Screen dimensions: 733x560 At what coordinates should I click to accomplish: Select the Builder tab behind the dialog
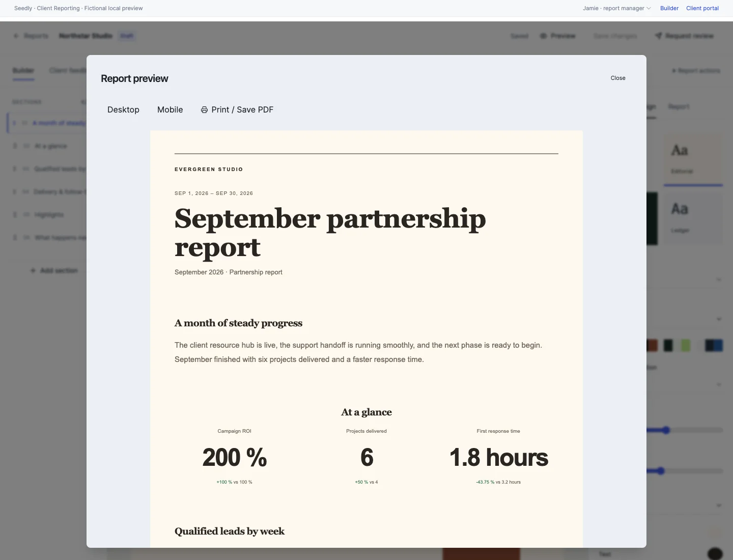click(x=23, y=70)
